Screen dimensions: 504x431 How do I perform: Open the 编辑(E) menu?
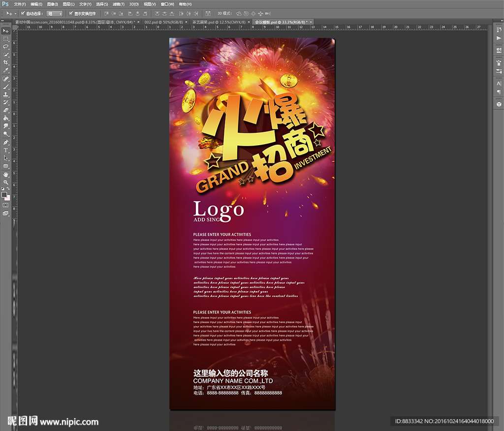(x=36, y=4)
